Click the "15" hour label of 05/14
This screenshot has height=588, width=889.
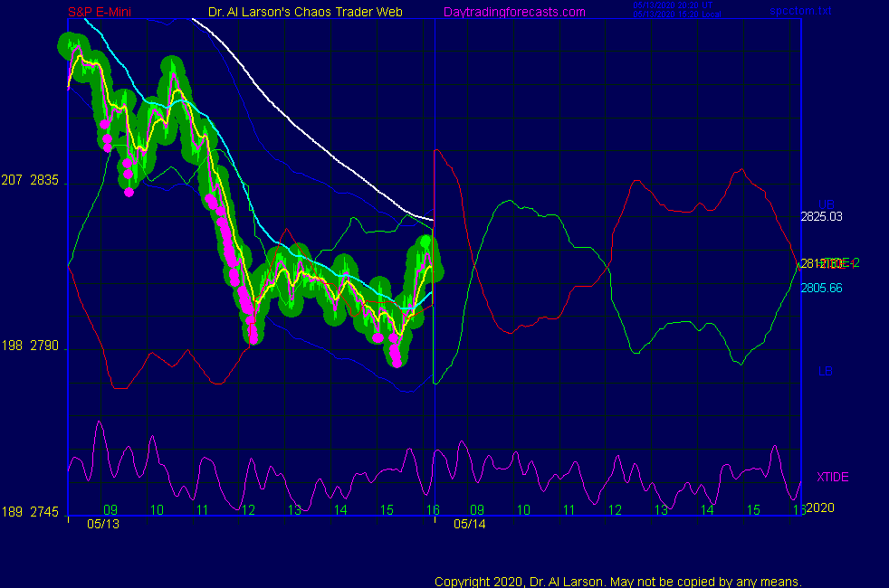point(753,510)
